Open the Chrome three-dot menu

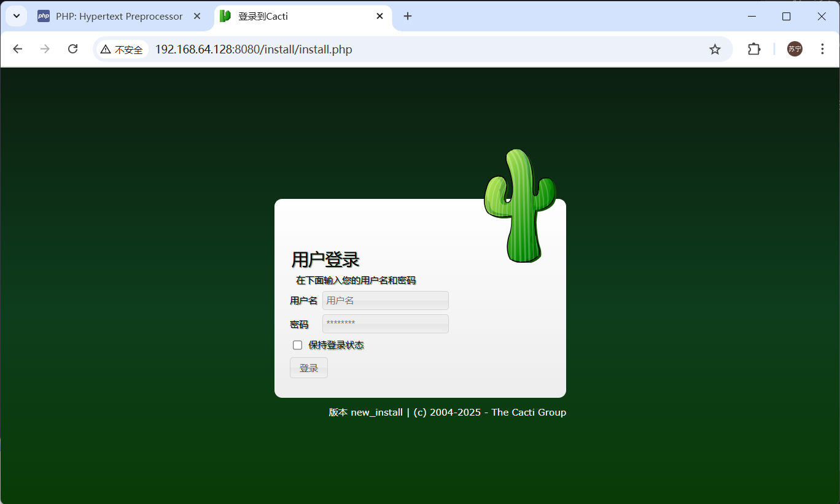822,49
